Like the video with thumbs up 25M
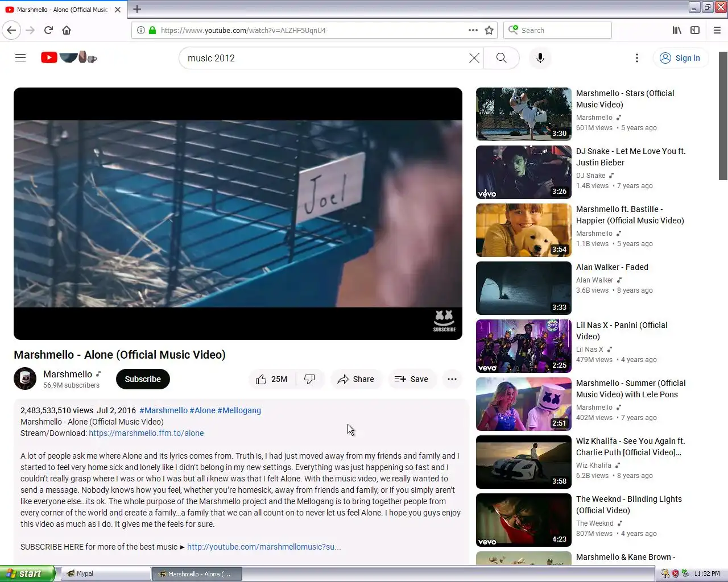This screenshot has width=728, height=582. (x=272, y=379)
